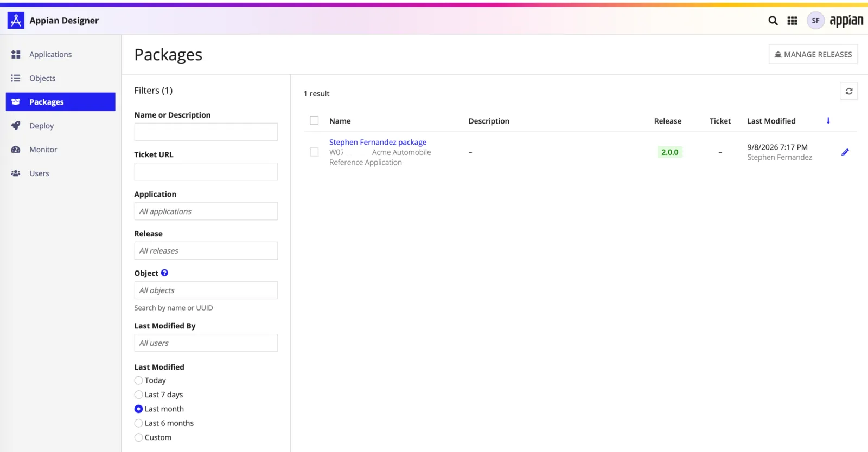Screen dimensions: 868x452
Task: Refresh the packages list
Action: tap(849, 91)
